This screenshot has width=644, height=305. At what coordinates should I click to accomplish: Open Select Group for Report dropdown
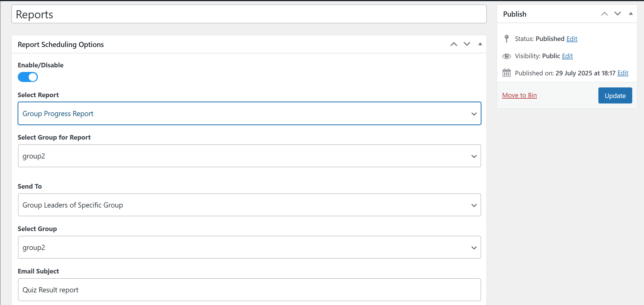click(249, 156)
